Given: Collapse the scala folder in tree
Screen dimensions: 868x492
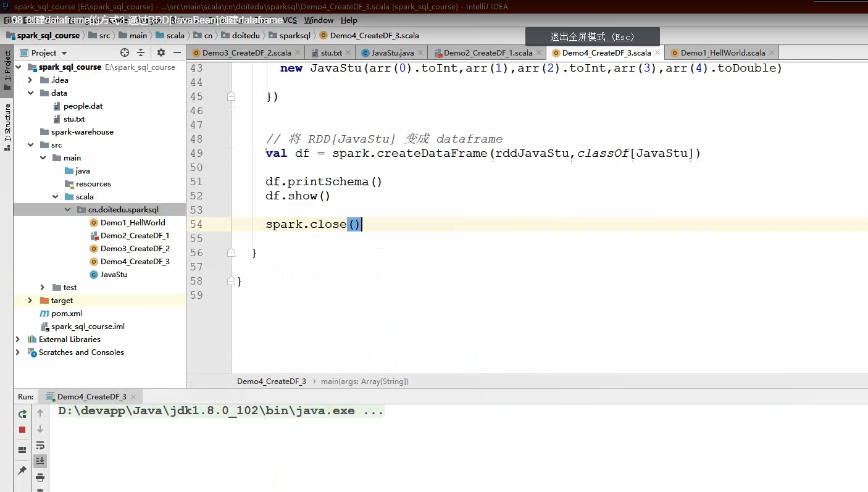Looking at the screenshot, I should point(55,197).
